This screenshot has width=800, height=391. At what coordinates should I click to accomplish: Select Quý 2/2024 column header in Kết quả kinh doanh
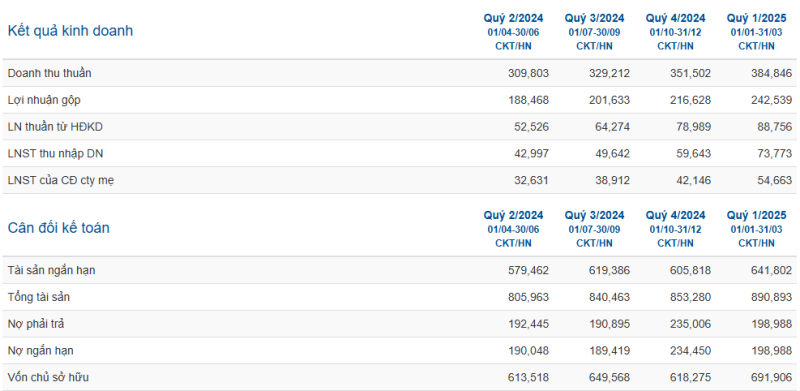(x=513, y=18)
